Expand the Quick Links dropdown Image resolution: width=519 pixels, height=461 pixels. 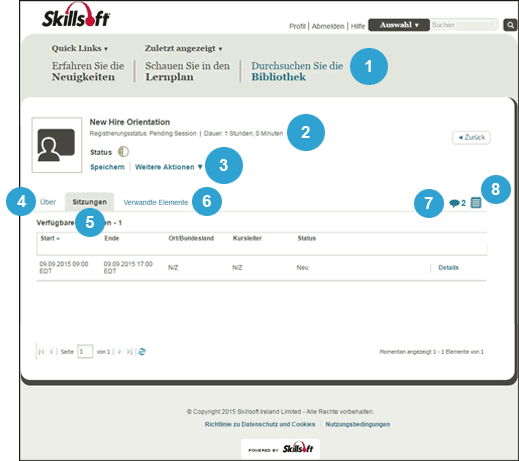click(79, 48)
